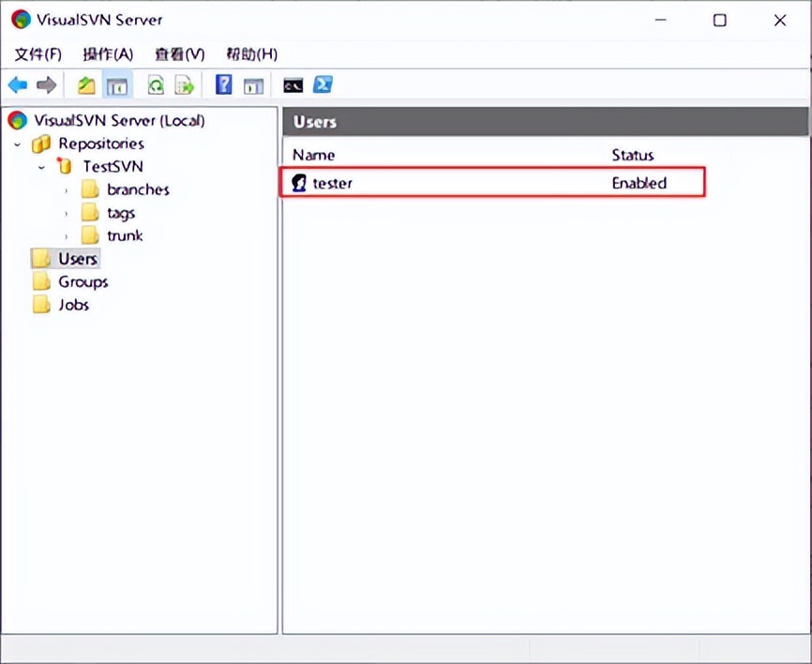This screenshot has width=812, height=664.
Task: Select the TestSVN repository label
Action: tap(113, 166)
